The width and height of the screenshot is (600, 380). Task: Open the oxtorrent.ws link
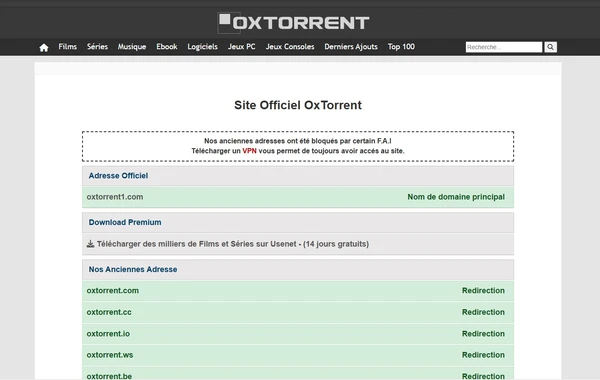[x=110, y=355]
